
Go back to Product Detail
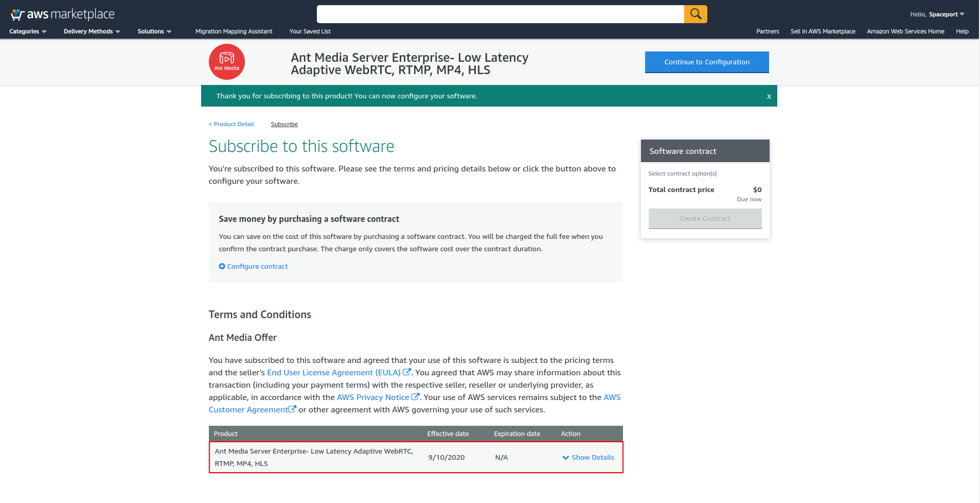tap(231, 124)
